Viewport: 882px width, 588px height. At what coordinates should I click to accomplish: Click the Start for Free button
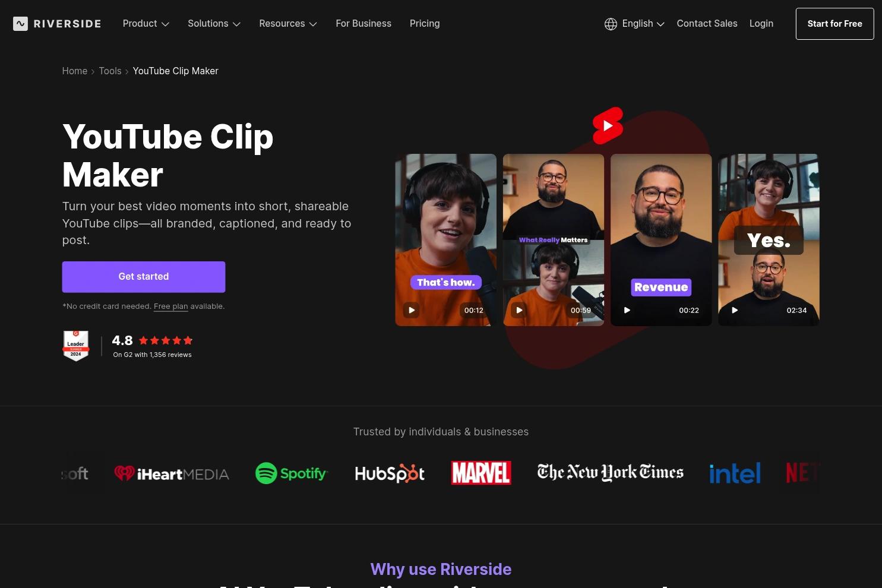[834, 24]
